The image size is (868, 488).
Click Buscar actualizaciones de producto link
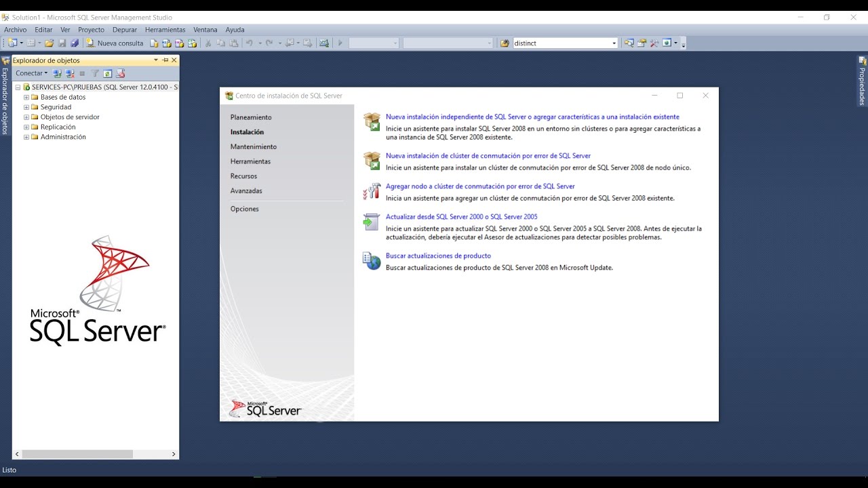tap(438, 256)
